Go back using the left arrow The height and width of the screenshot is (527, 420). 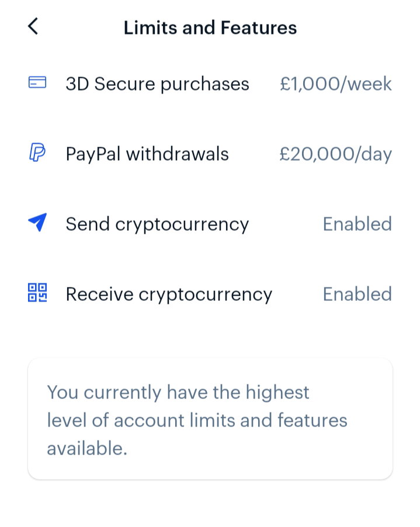33,27
